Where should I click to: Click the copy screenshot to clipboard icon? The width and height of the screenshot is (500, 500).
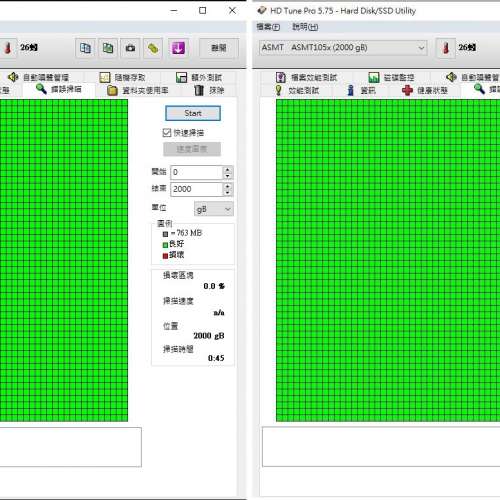click(x=108, y=48)
